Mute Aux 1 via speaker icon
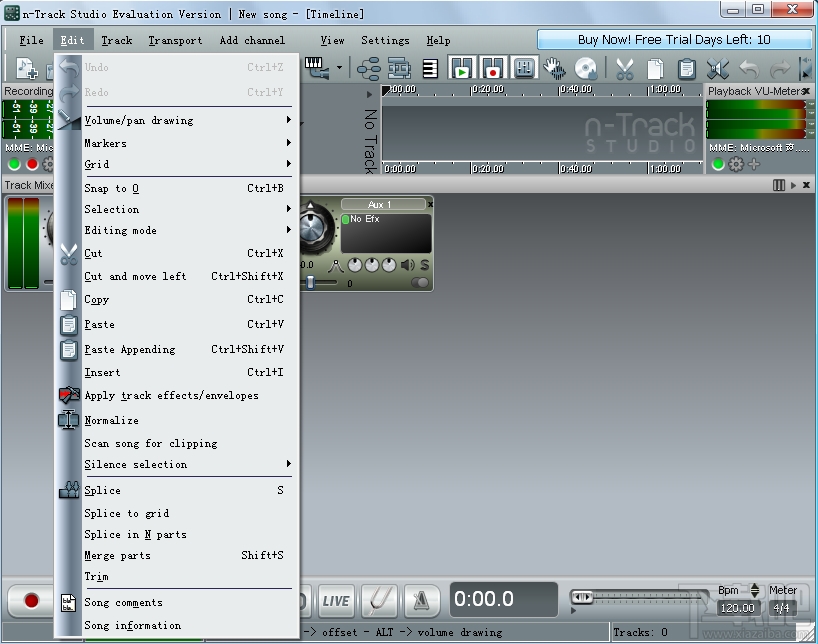The width and height of the screenshot is (818, 644). 407,265
